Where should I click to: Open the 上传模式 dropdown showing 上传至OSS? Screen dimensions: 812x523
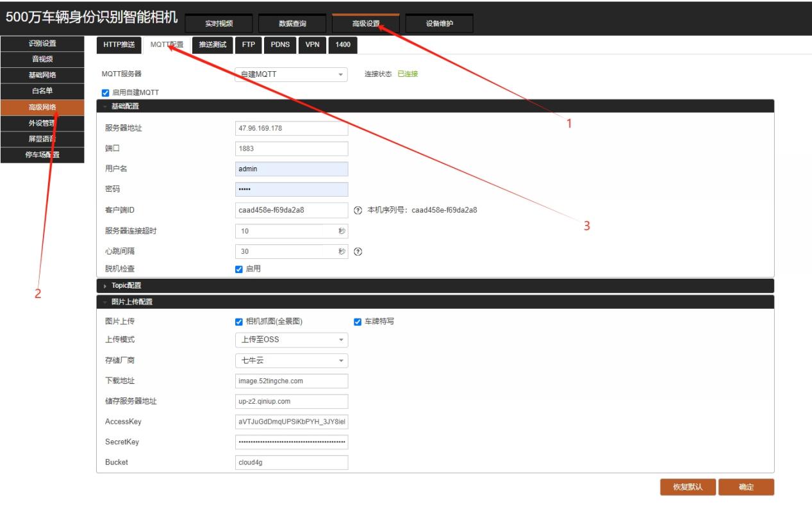[292, 340]
